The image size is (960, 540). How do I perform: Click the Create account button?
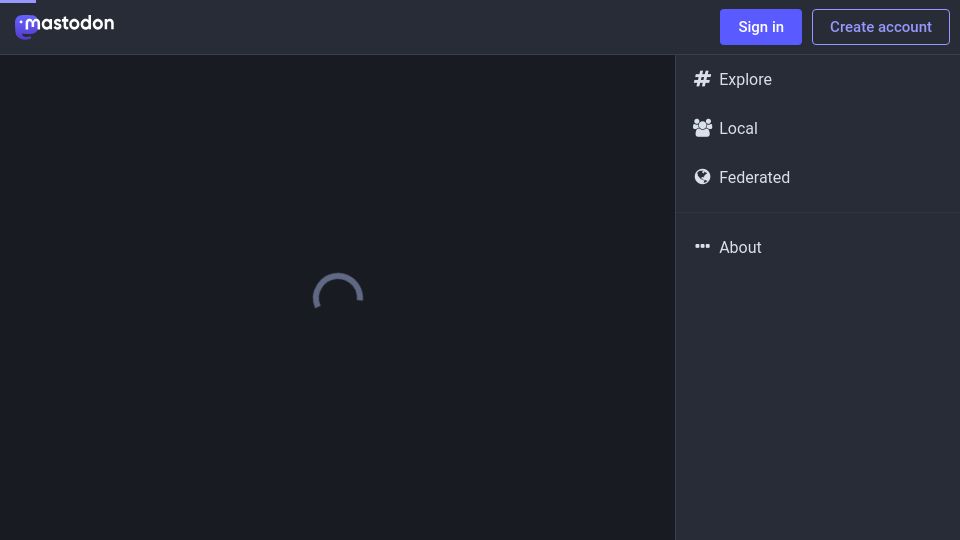880,27
